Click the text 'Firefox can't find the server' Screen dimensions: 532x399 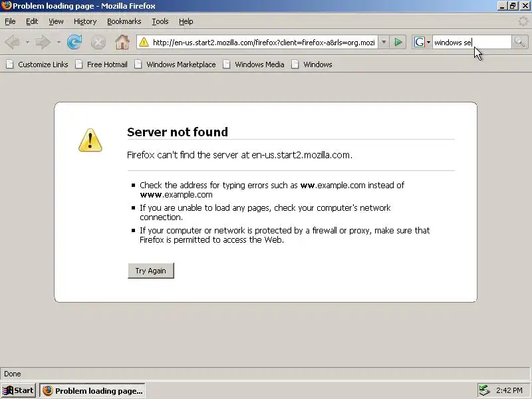pyautogui.click(x=182, y=155)
